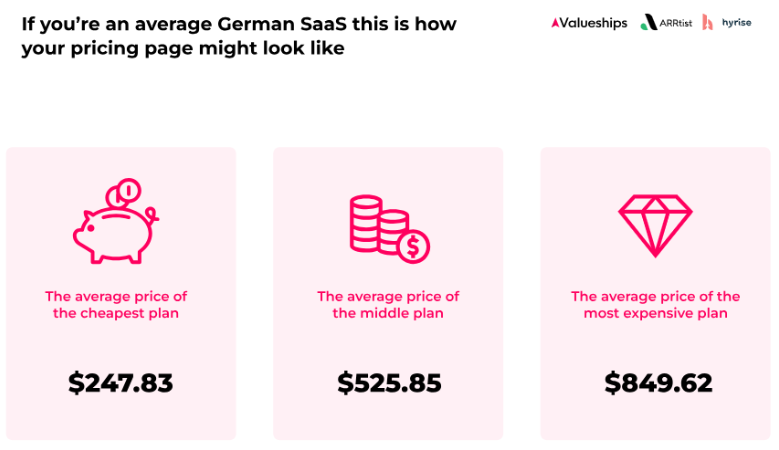Select the most expensive plan caption text

pos(655,305)
